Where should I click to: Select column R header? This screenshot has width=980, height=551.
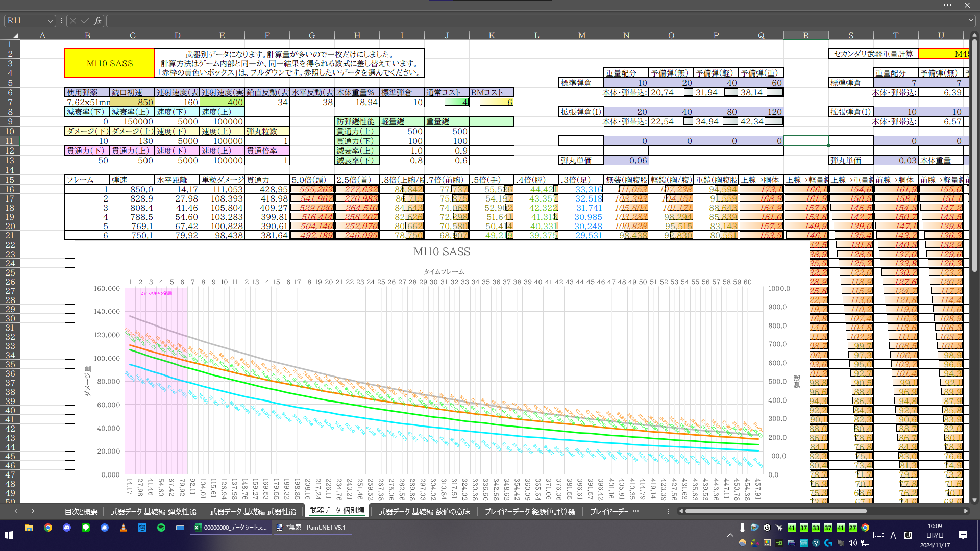[x=806, y=35]
